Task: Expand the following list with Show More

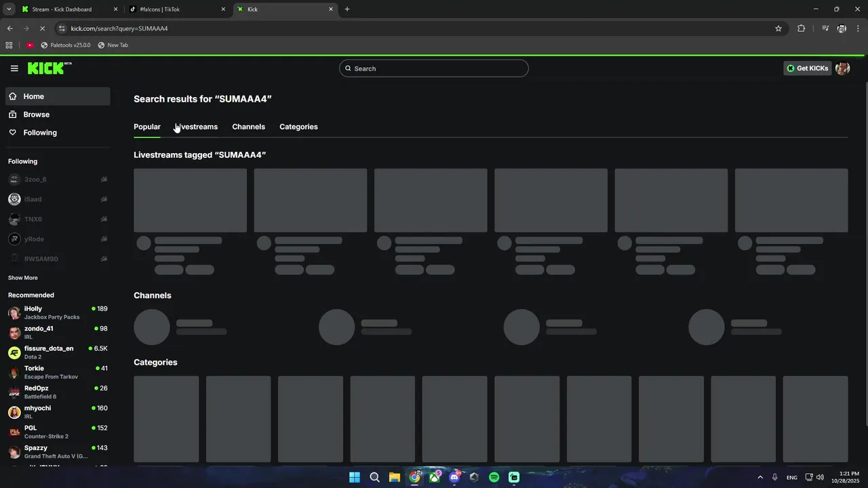Action: [x=23, y=278]
